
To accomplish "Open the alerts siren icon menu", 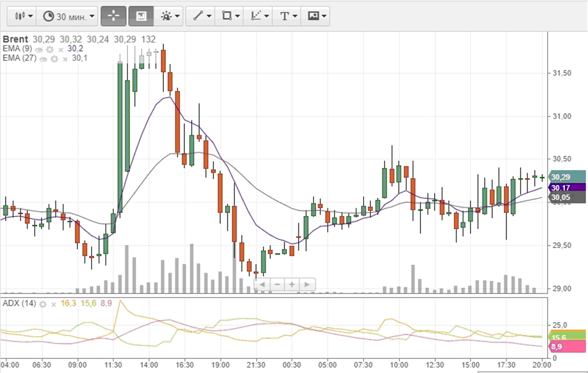I will click(170, 16).
